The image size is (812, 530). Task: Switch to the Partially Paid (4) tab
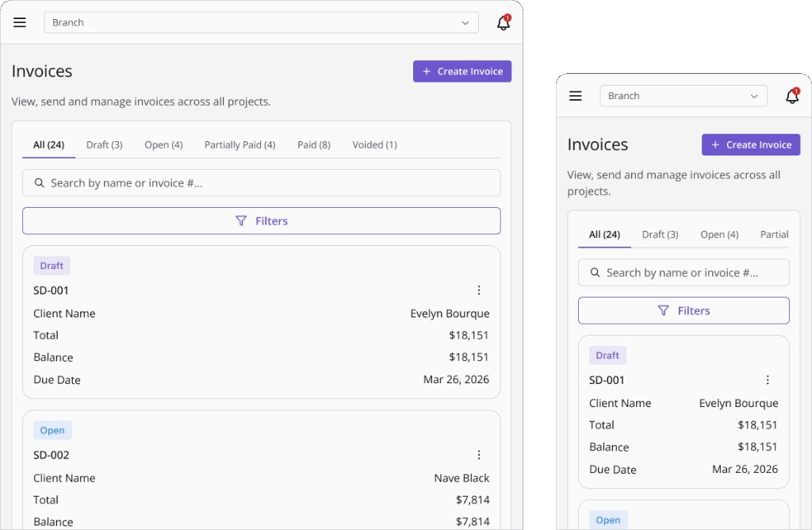coord(239,145)
